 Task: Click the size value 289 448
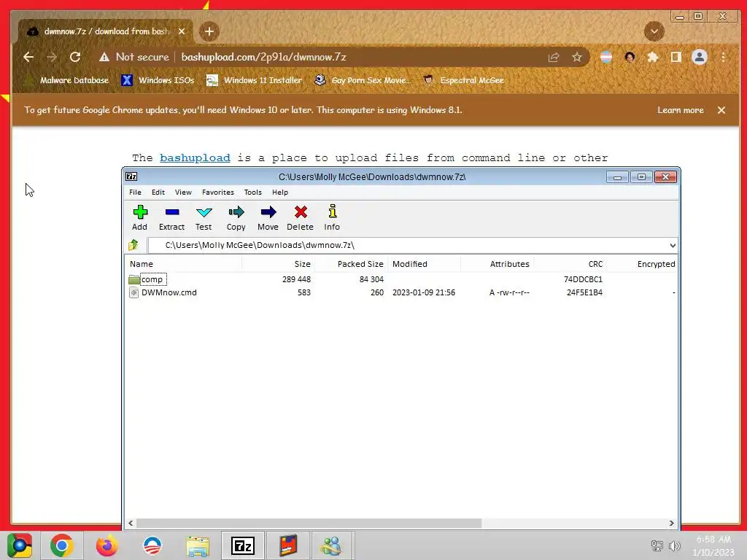296,279
